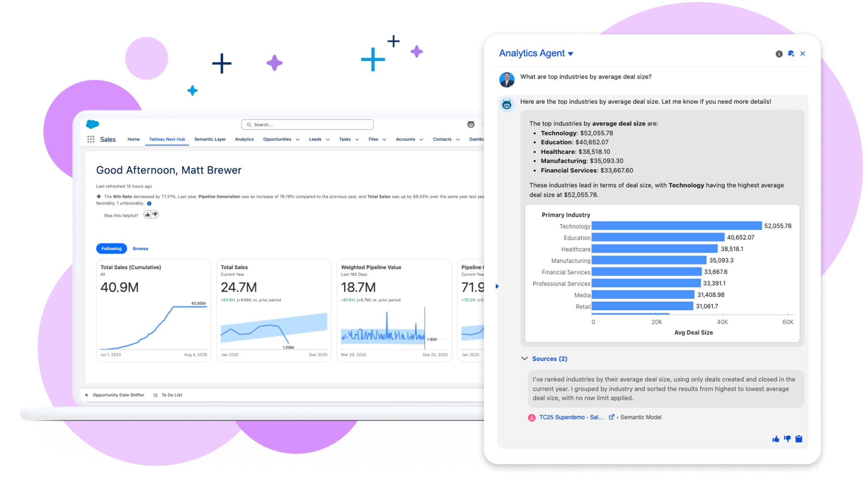Click the 'Last refreshed 15 hours ago' text
Image resolution: width=868 pixels, height=488 pixels.
tap(124, 186)
